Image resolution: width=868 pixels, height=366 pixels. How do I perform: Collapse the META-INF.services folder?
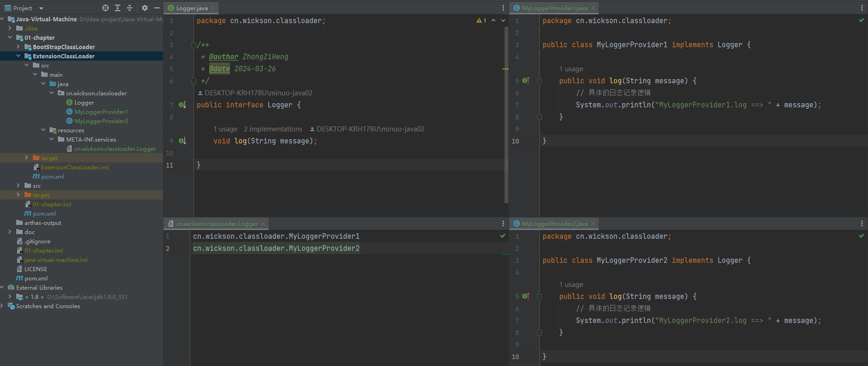[52, 139]
